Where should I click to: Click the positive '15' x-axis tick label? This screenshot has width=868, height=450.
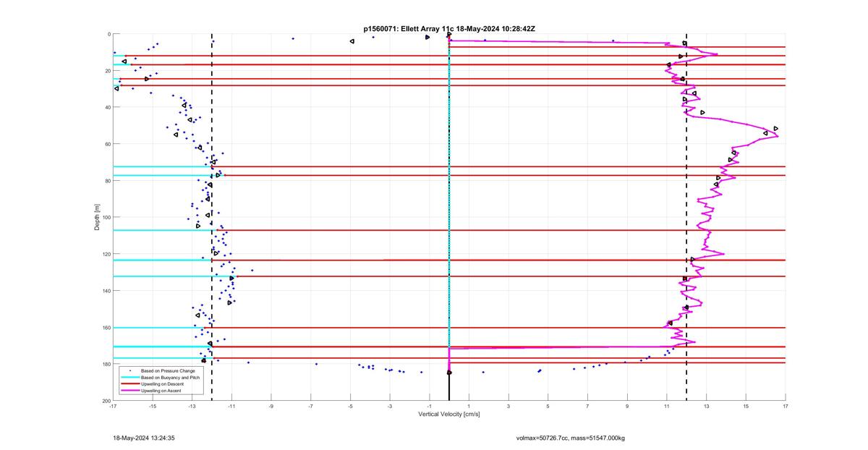tap(746, 406)
